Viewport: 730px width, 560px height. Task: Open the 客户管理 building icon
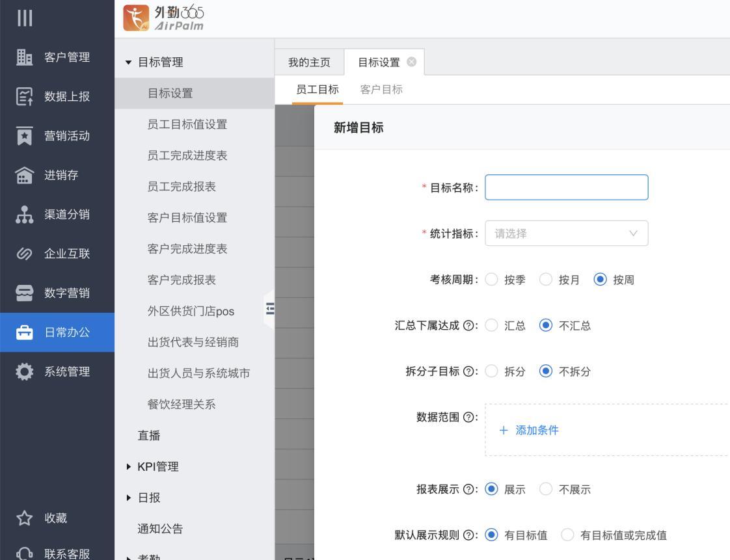tap(24, 57)
